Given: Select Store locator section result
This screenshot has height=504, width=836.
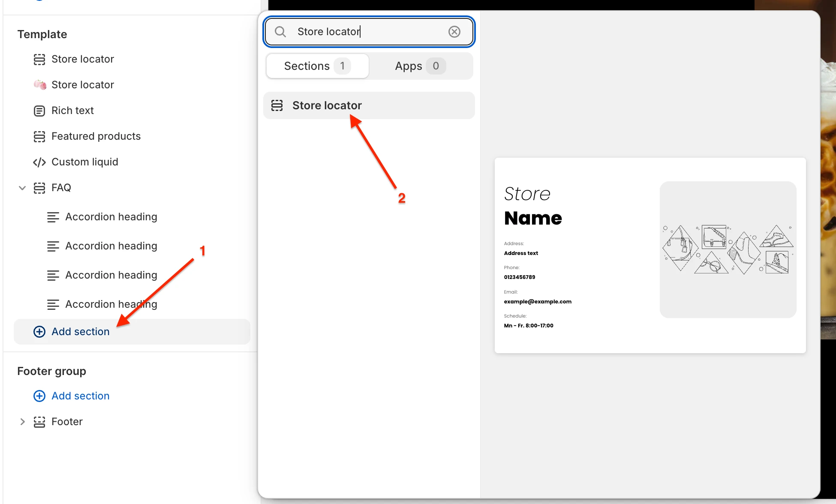Looking at the screenshot, I should coord(369,105).
